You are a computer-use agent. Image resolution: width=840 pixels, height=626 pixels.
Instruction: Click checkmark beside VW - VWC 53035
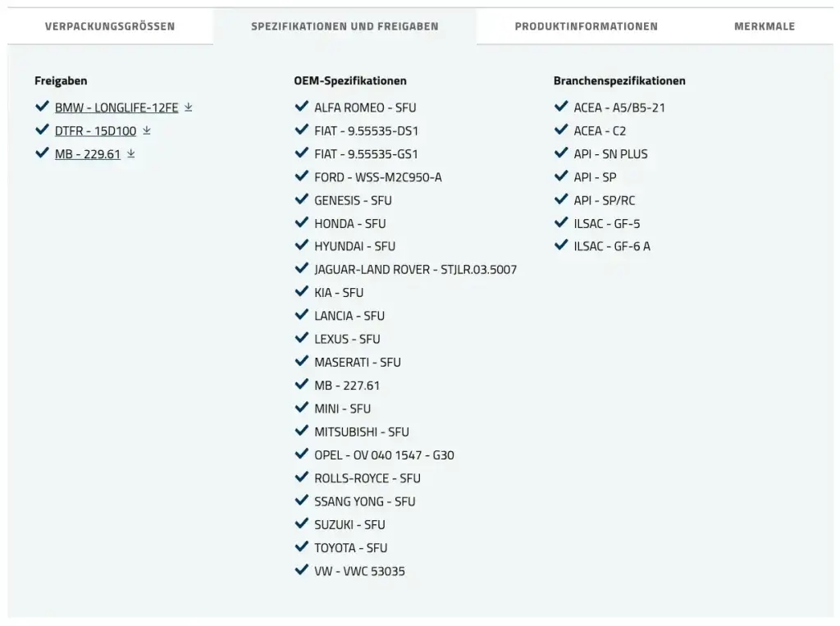(301, 570)
